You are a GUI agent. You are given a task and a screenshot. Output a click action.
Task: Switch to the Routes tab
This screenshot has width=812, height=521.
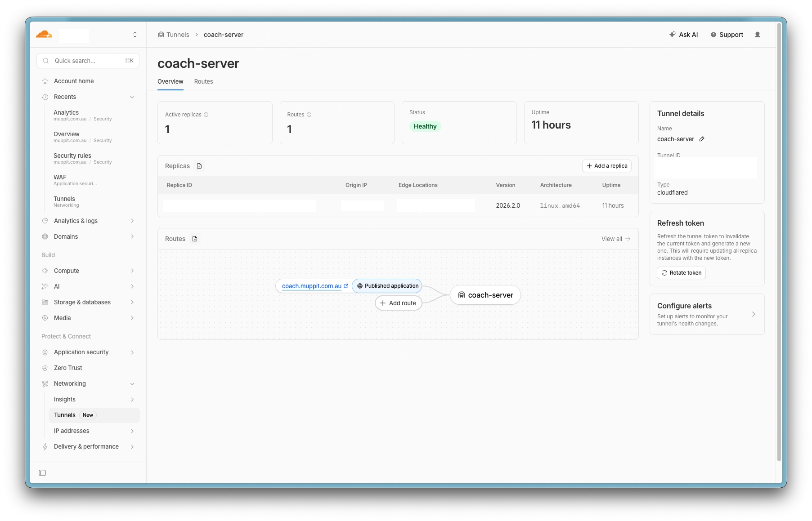pyautogui.click(x=203, y=81)
